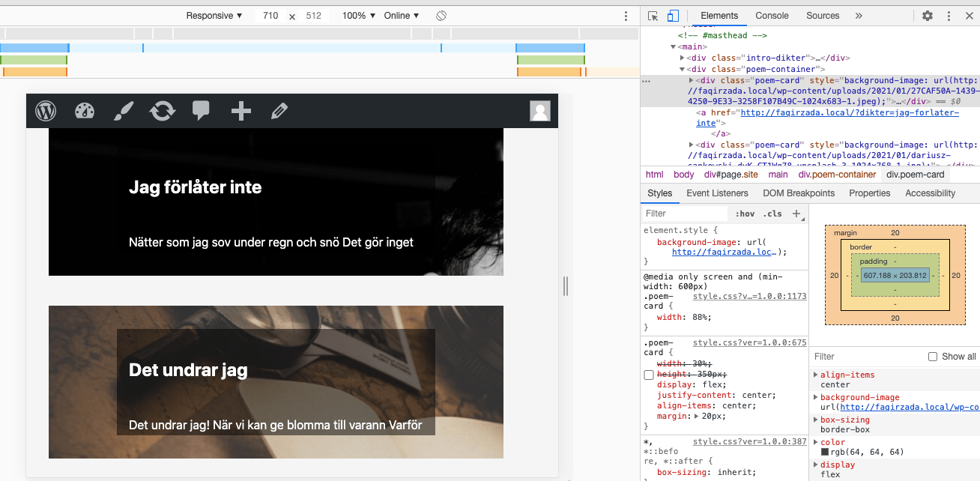Open style.css line 1173 source link
This screenshot has width=980, height=481.
pos(749,297)
